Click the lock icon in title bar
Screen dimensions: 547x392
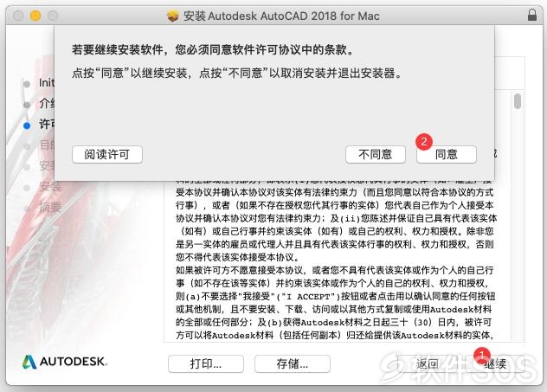click(532, 15)
